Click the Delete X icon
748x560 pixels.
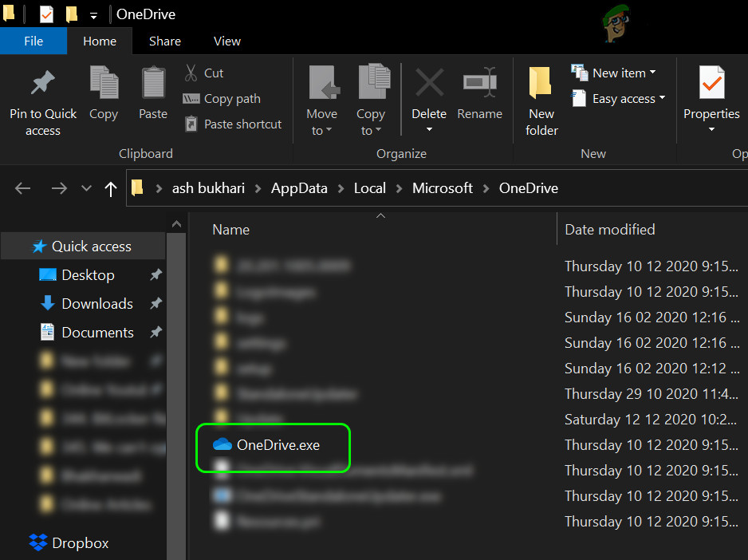429,82
